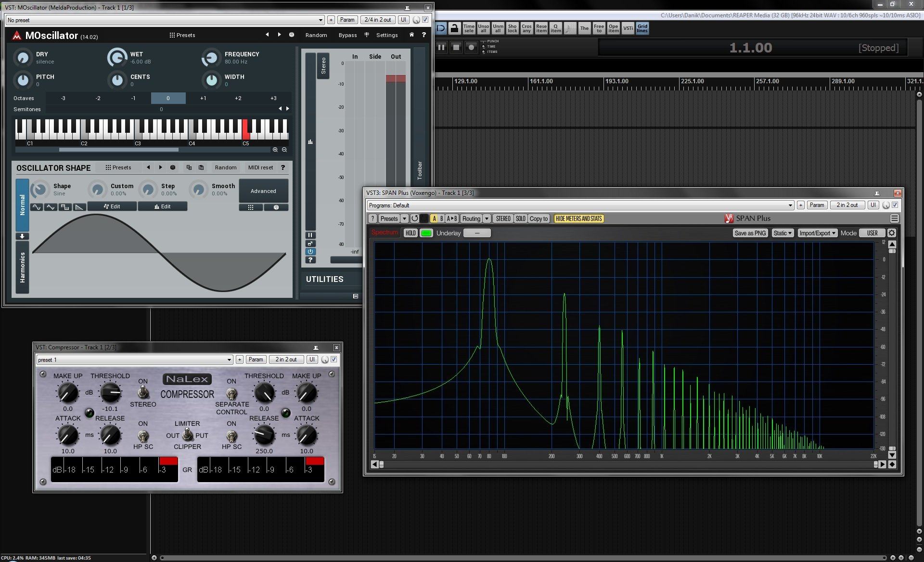Toggle the HP SC switch beside the limiter
This screenshot has width=924, height=562.
(143, 436)
